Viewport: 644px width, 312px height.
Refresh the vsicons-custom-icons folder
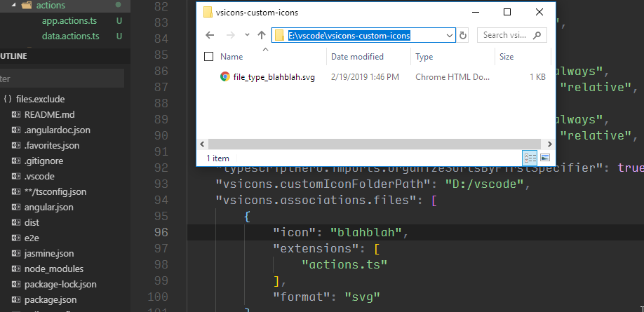coord(463,36)
